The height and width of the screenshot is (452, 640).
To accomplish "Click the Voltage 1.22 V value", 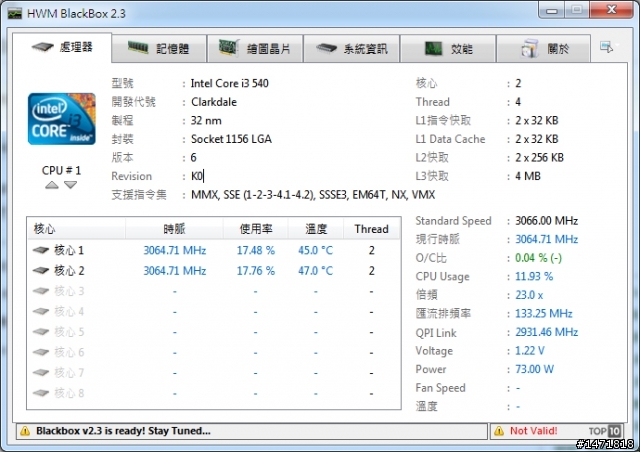I will point(530,350).
